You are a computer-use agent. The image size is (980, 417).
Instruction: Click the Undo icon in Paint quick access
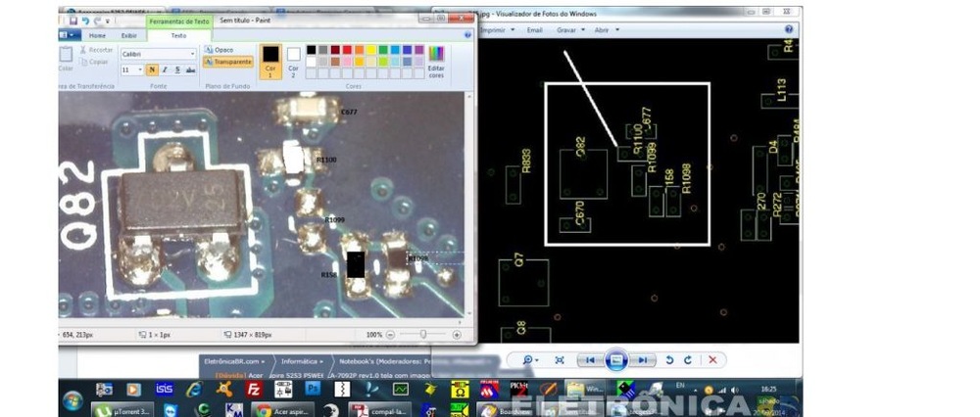(86, 20)
